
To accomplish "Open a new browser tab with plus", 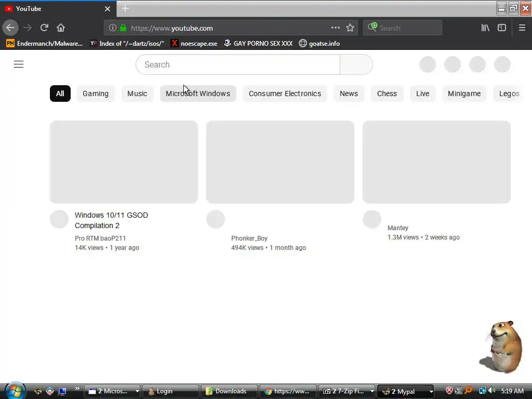I will pyautogui.click(x=125, y=8).
